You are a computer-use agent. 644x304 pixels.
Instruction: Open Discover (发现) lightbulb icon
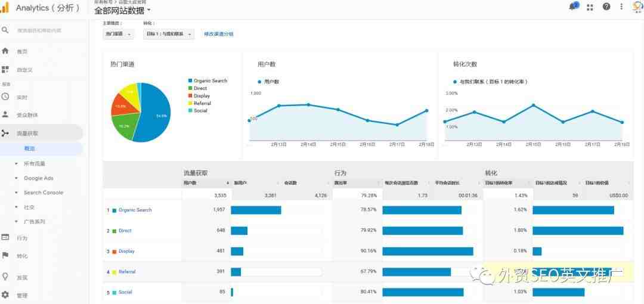pyautogui.click(x=5, y=277)
